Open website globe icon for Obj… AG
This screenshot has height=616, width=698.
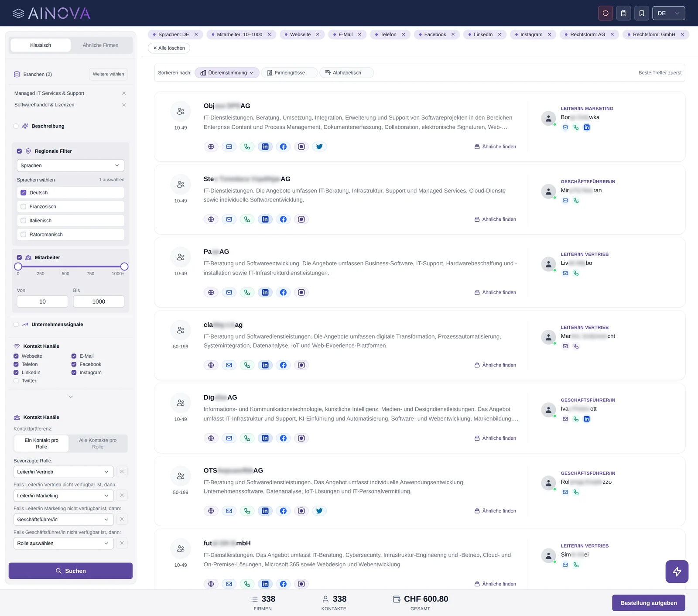point(211,147)
